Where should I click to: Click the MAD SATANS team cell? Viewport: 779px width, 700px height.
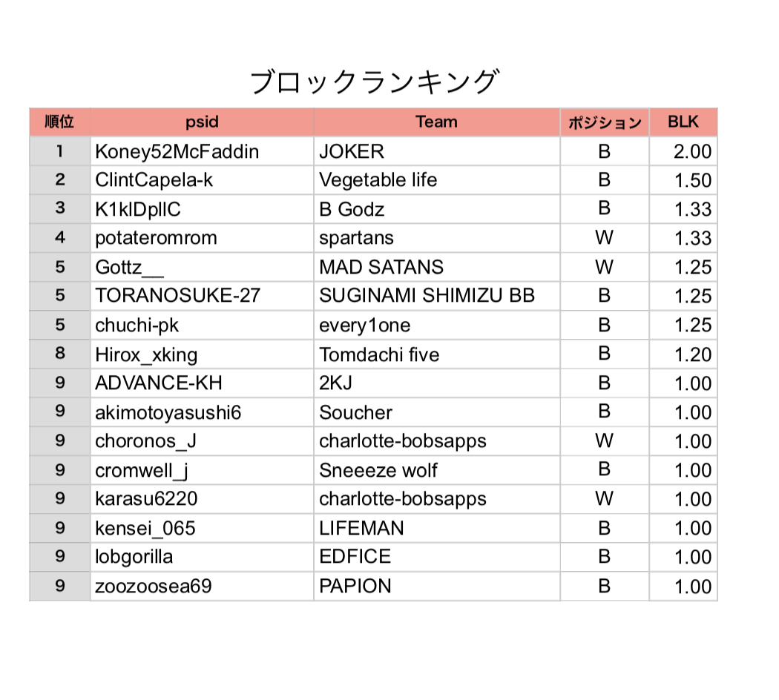(x=381, y=267)
